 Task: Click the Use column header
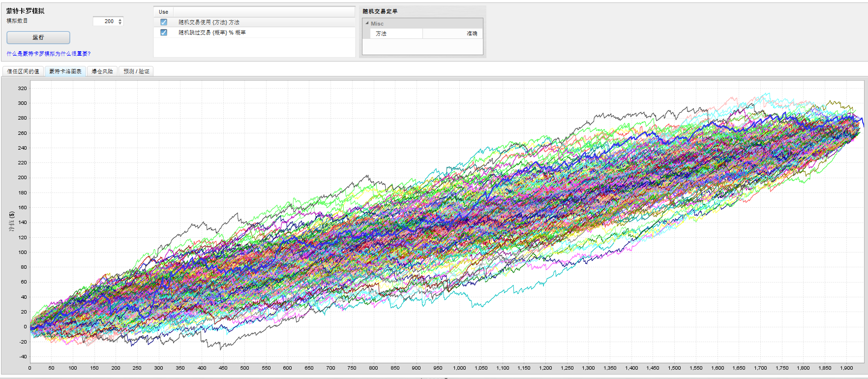click(x=163, y=12)
